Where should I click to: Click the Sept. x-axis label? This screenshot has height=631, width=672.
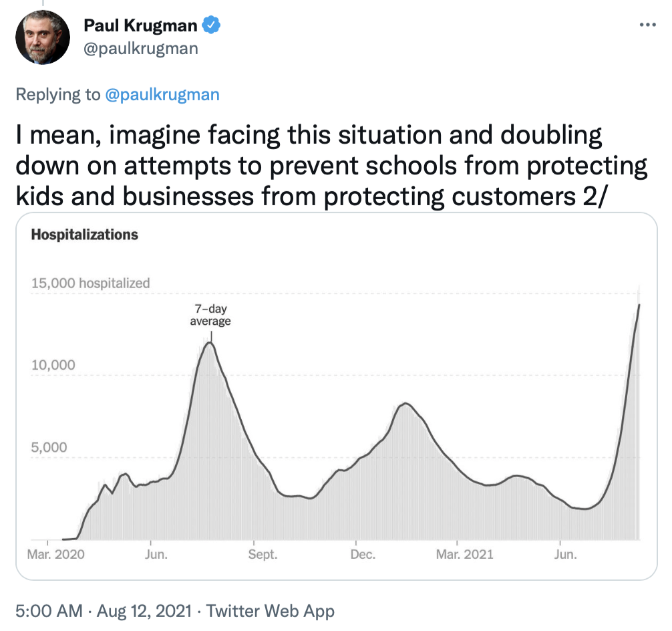[x=262, y=555]
